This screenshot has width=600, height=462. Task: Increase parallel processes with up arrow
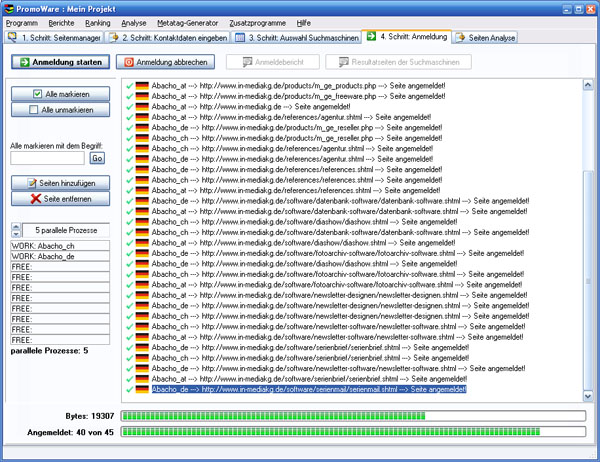(16, 227)
